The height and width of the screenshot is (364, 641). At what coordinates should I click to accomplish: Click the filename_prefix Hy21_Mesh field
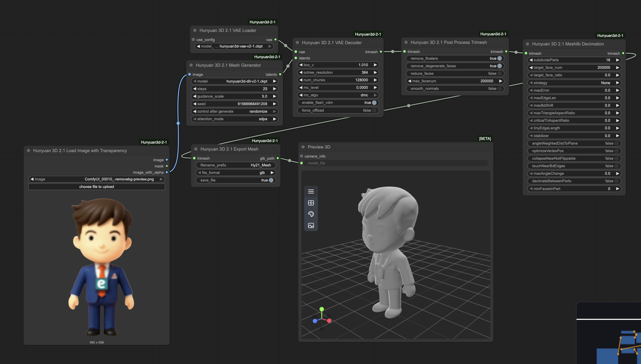[236, 165]
